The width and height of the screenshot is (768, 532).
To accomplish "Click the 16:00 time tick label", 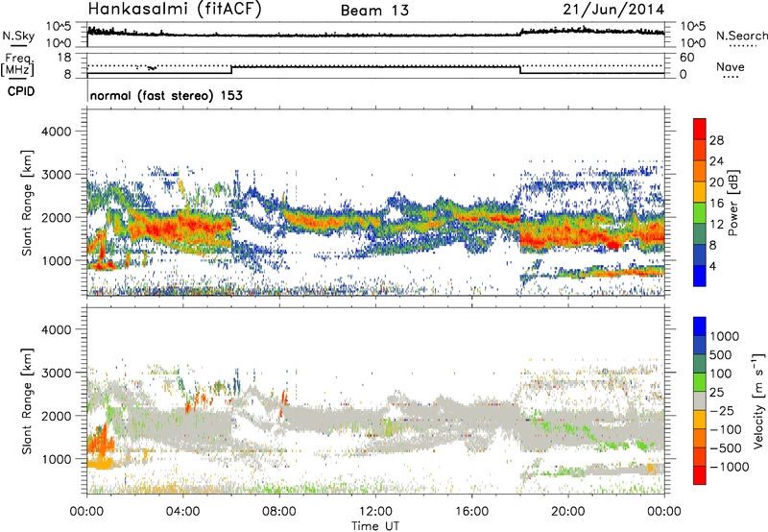I will tap(471, 512).
